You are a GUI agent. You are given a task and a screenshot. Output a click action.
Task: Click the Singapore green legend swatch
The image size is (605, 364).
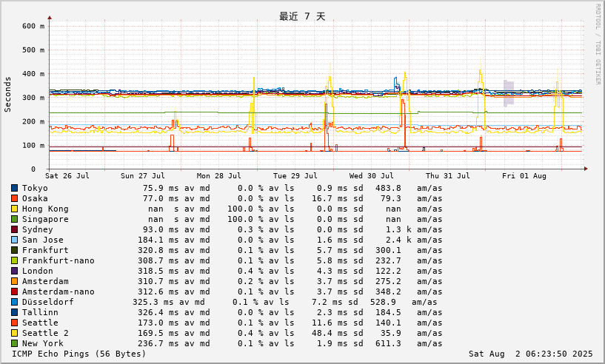pyautogui.click(x=14, y=220)
